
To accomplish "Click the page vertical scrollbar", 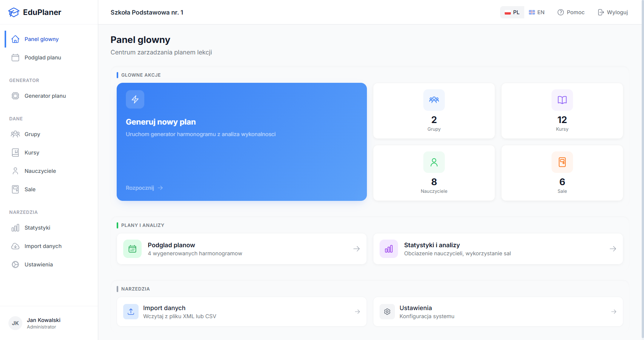I will click(642, 170).
